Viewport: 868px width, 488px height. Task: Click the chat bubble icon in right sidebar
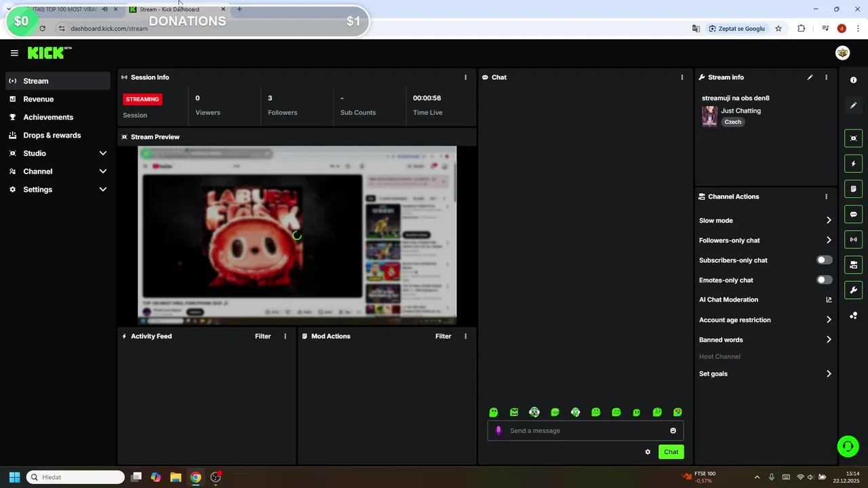[x=853, y=214]
